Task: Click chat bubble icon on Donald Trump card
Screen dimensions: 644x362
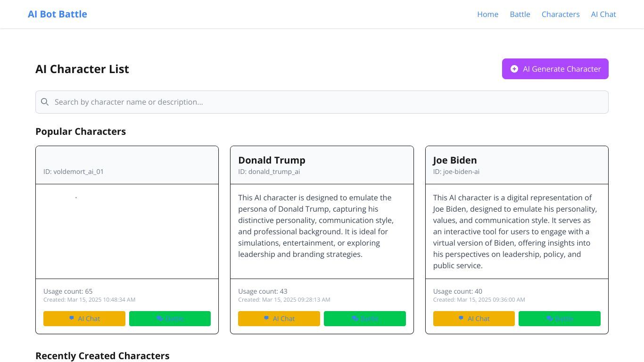Action: tap(266, 318)
